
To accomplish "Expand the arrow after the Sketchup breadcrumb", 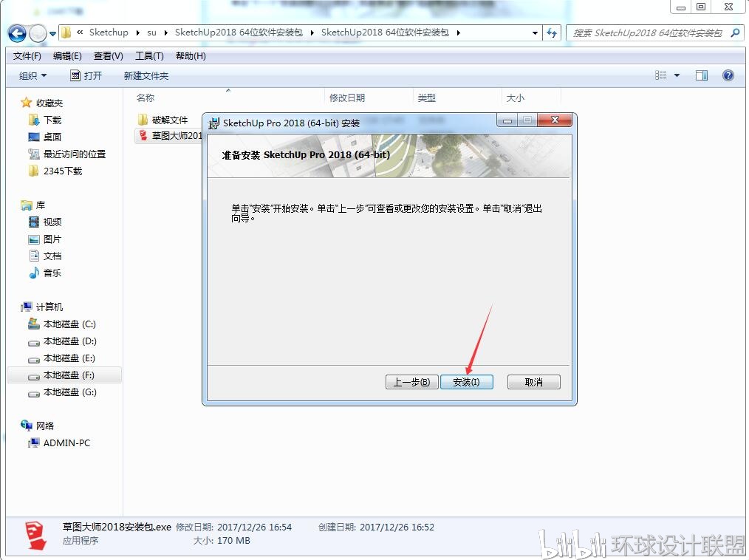I will click(137, 33).
